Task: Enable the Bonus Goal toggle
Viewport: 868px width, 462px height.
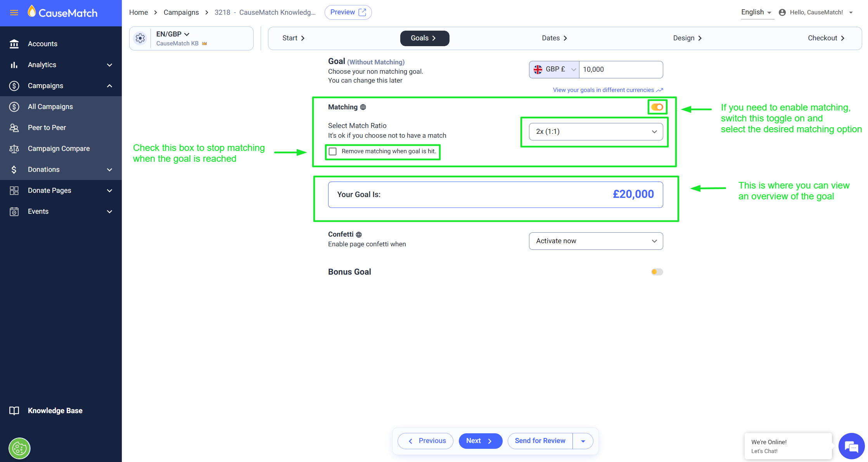Action: (x=657, y=272)
